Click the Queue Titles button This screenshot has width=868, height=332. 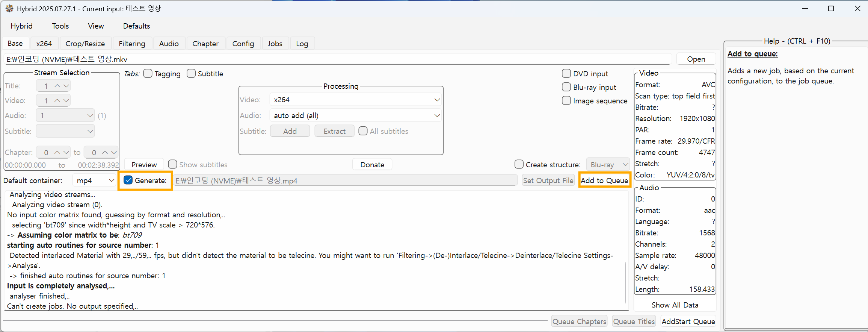pyautogui.click(x=634, y=321)
